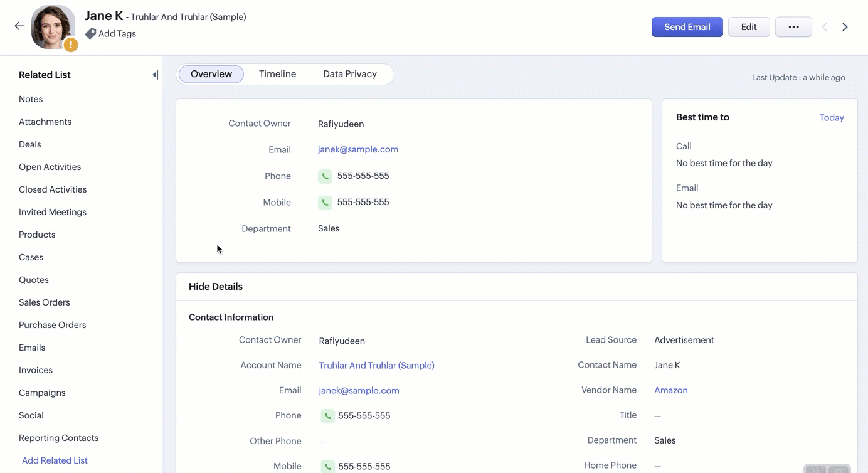The image size is (868, 473).
Task: Open the Amazon vendor link
Action: (670, 390)
